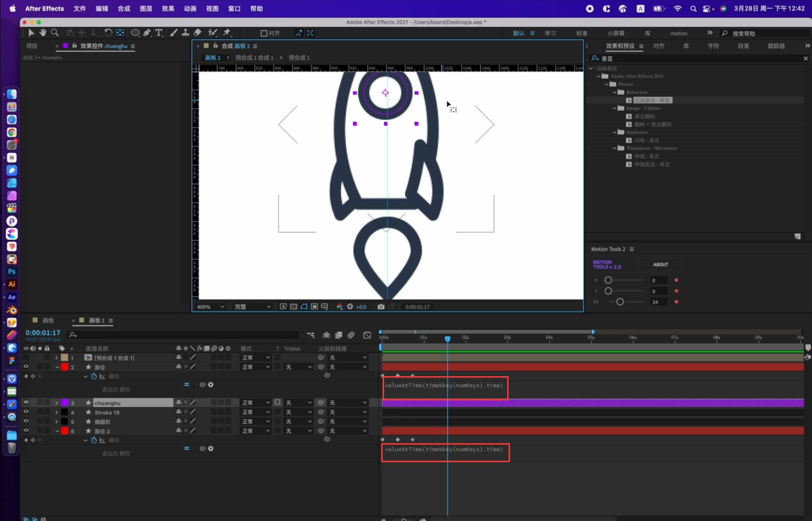The width and height of the screenshot is (812, 521).
Task: Open the 动画 menu in menu bar
Action: point(190,8)
